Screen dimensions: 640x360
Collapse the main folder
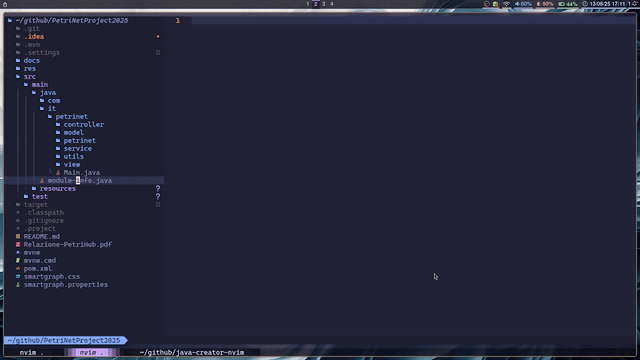coord(40,84)
